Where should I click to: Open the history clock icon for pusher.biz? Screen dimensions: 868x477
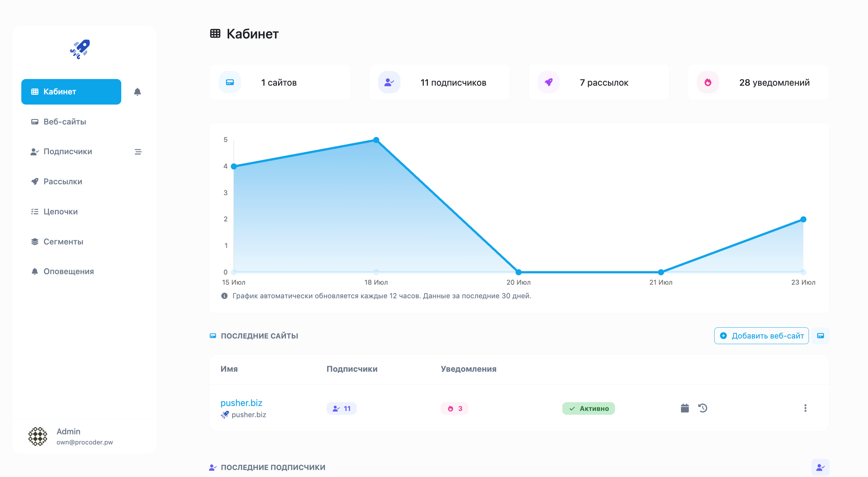pos(703,408)
